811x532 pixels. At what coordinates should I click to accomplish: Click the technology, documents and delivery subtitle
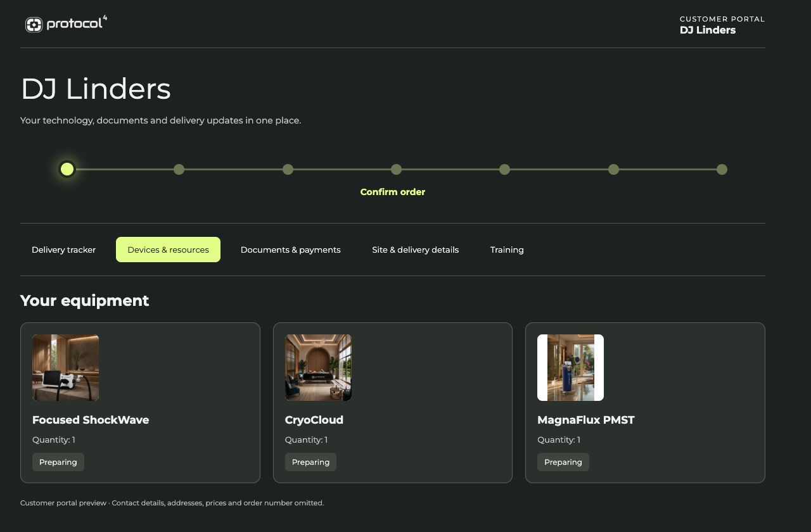[160, 120]
